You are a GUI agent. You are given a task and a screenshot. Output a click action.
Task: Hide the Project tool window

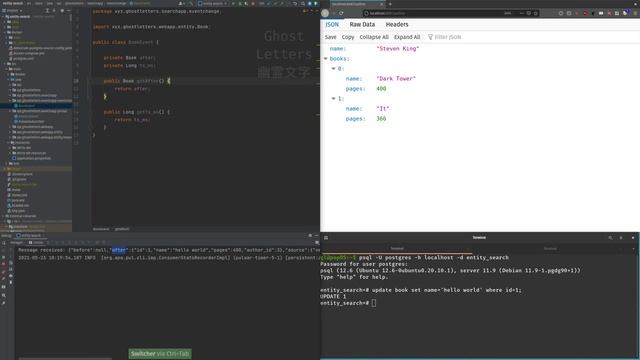pyautogui.click(x=69, y=11)
